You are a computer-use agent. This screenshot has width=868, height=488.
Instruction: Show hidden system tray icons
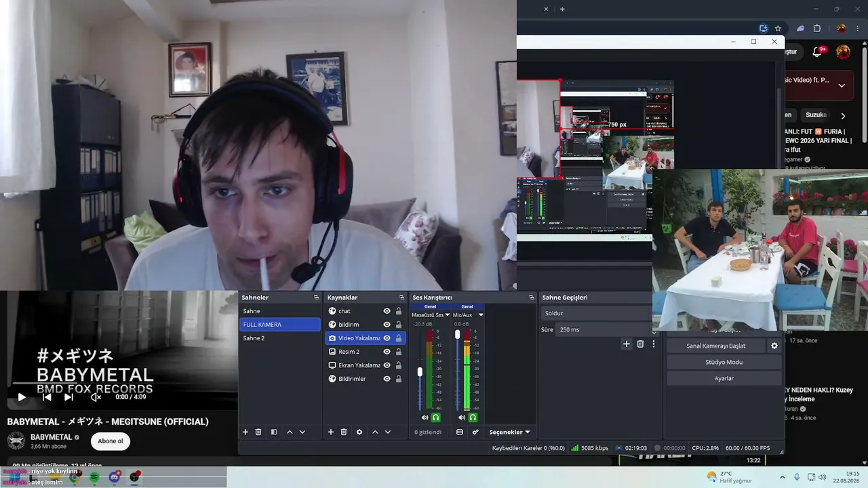pyautogui.click(x=782, y=477)
